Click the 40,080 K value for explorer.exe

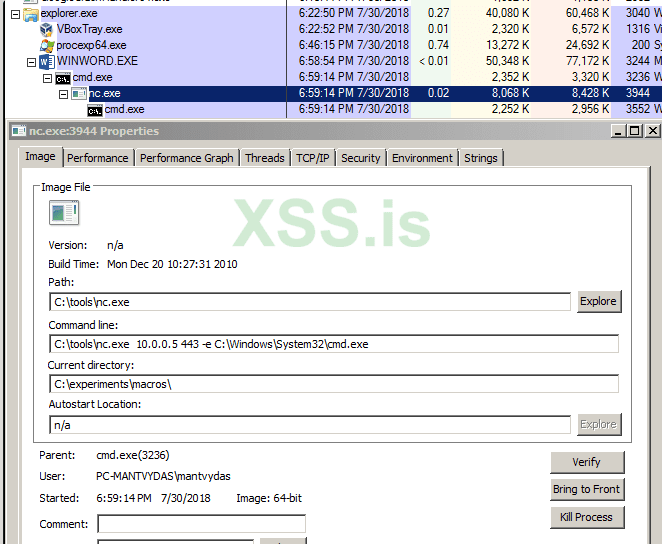(x=507, y=13)
